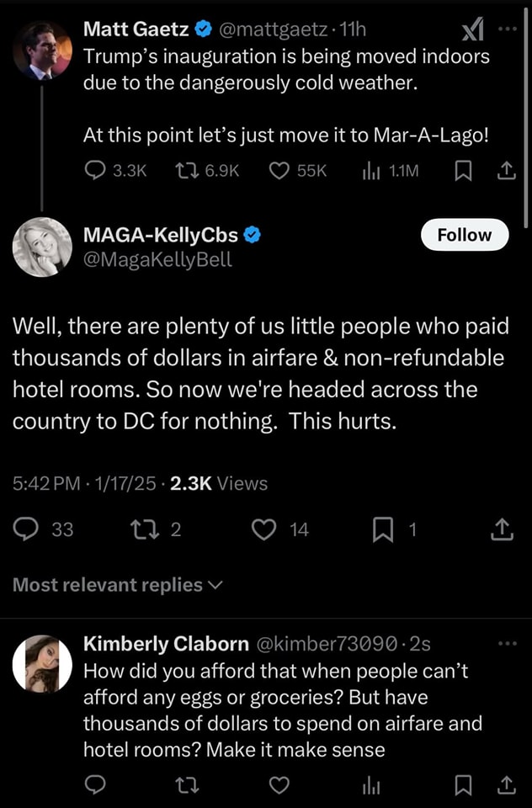Like Matt Gaetz's post with 55K likes
Image resolution: width=532 pixels, height=808 pixels.
279,171
